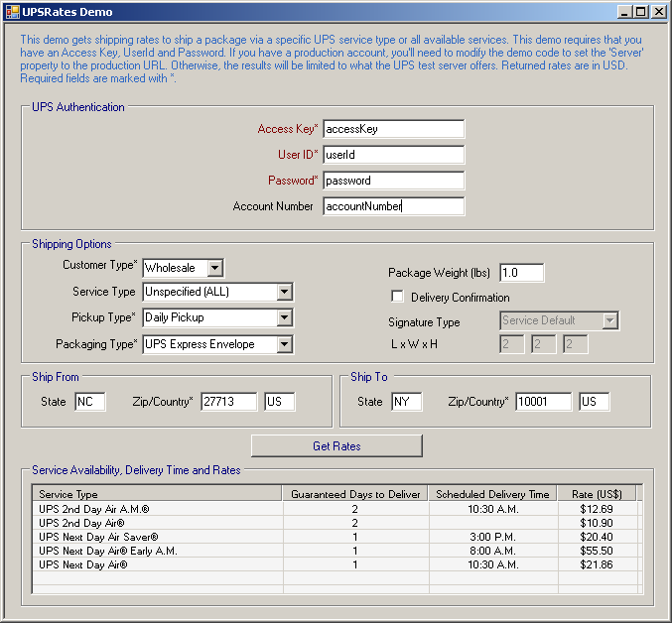Focus the User ID text box

[x=393, y=155]
